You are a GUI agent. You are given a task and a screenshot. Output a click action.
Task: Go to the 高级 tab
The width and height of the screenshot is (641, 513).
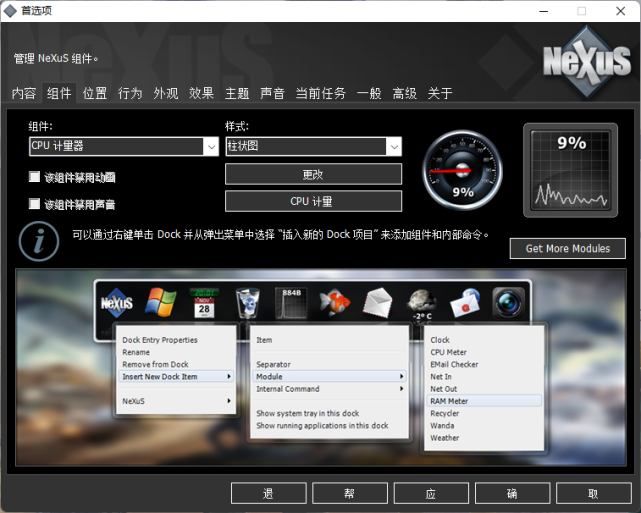point(404,93)
